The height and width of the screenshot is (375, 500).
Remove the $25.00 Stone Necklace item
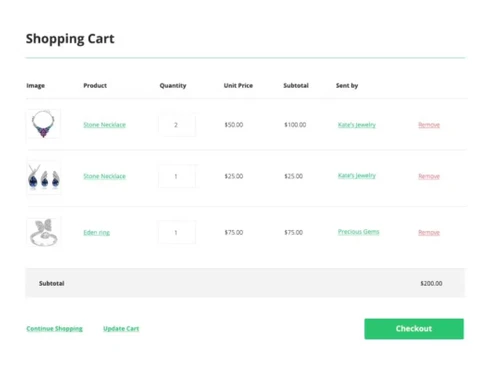[x=429, y=176]
